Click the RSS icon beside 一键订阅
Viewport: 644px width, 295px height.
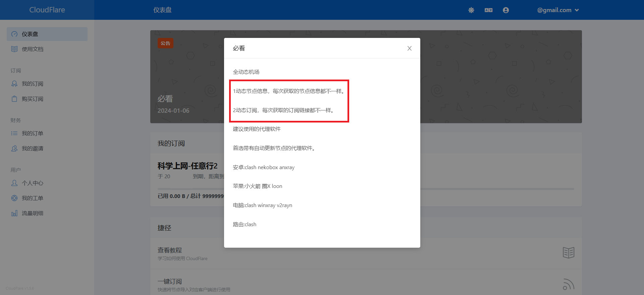point(569,284)
